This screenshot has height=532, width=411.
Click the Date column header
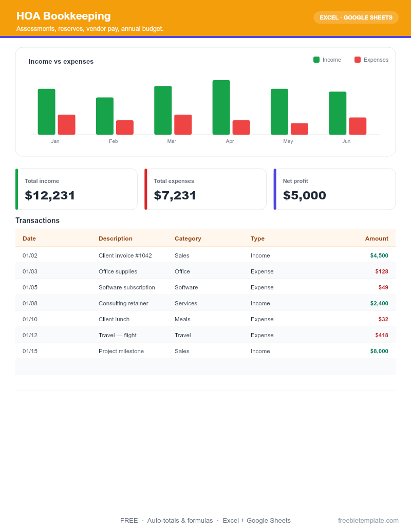pyautogui.click(x=29, y=239)
